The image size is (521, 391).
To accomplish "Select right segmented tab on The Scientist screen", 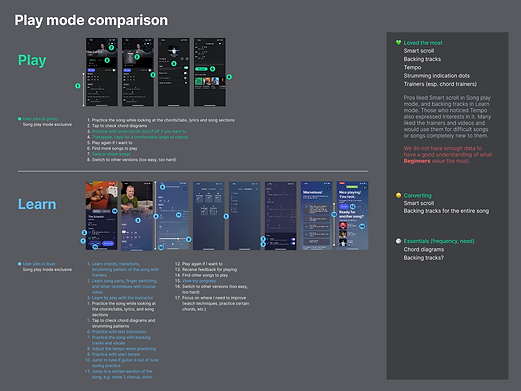I will (x=106, y=211).
